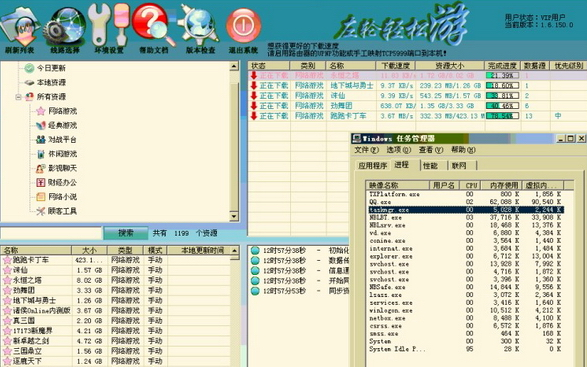Viewport: 587px width, 367px height.
Task: Open 帮助文档 help question mark icon
Action: [153, 24]
